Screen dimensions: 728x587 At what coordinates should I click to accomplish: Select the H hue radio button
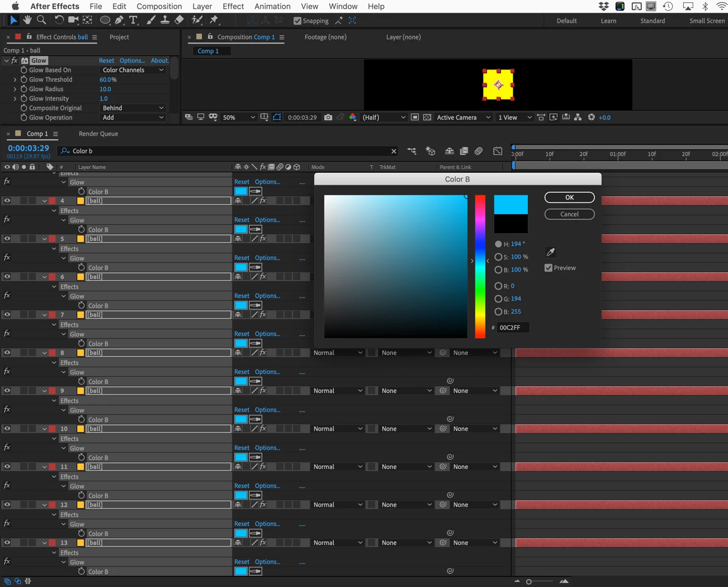point(498,244)
